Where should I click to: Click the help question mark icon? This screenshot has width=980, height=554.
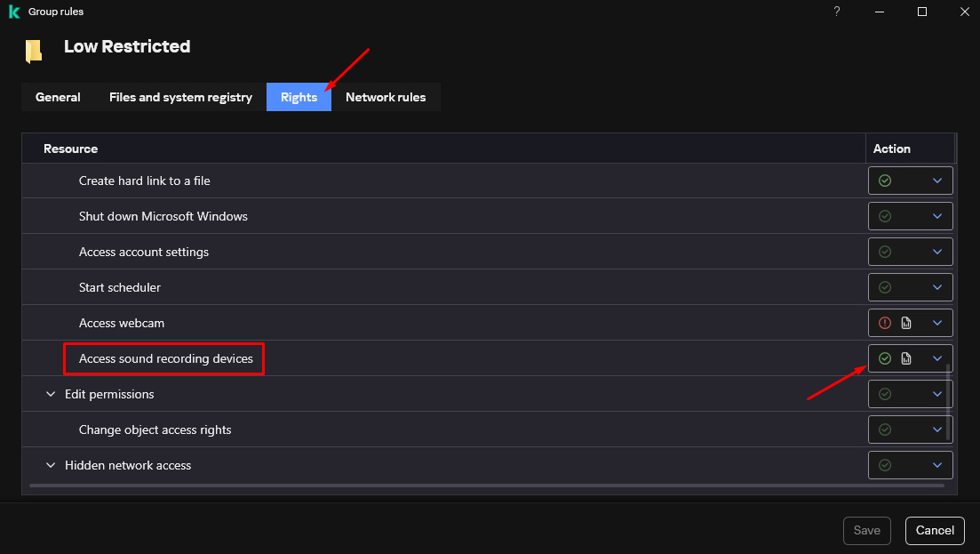coord(836,12)
